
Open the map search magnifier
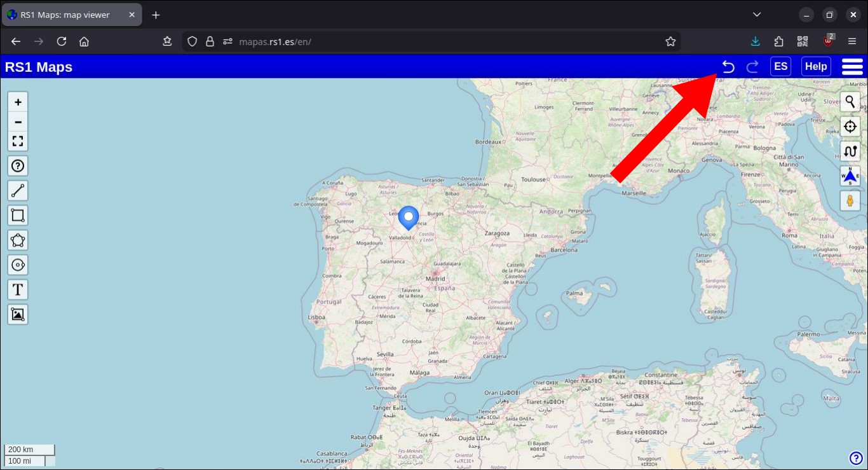[850, 102]
